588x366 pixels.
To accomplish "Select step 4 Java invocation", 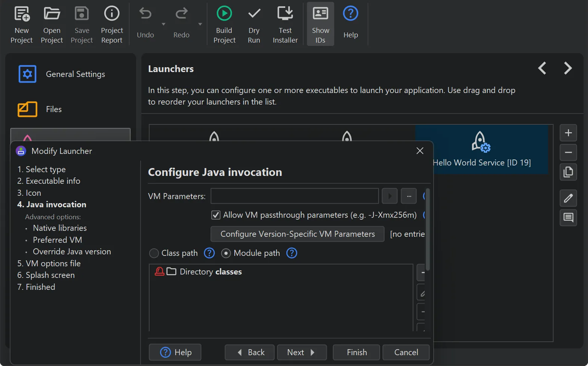I will (52, 204).
